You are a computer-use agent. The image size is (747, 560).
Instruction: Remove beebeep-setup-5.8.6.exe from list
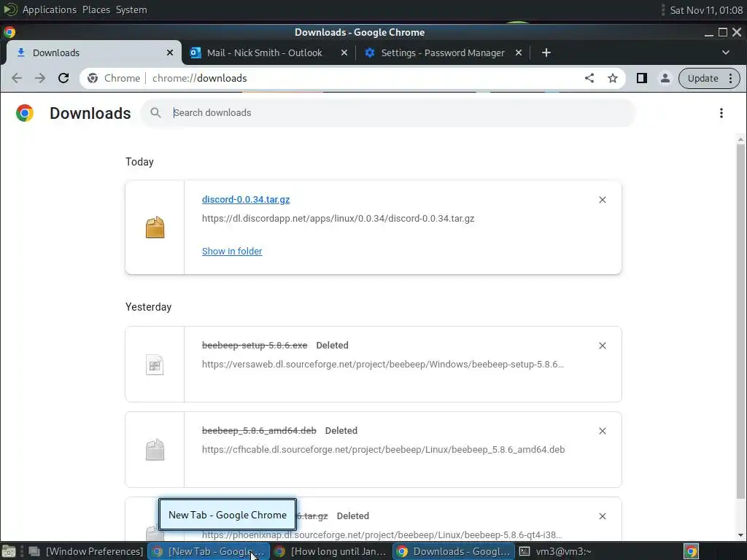602,346
